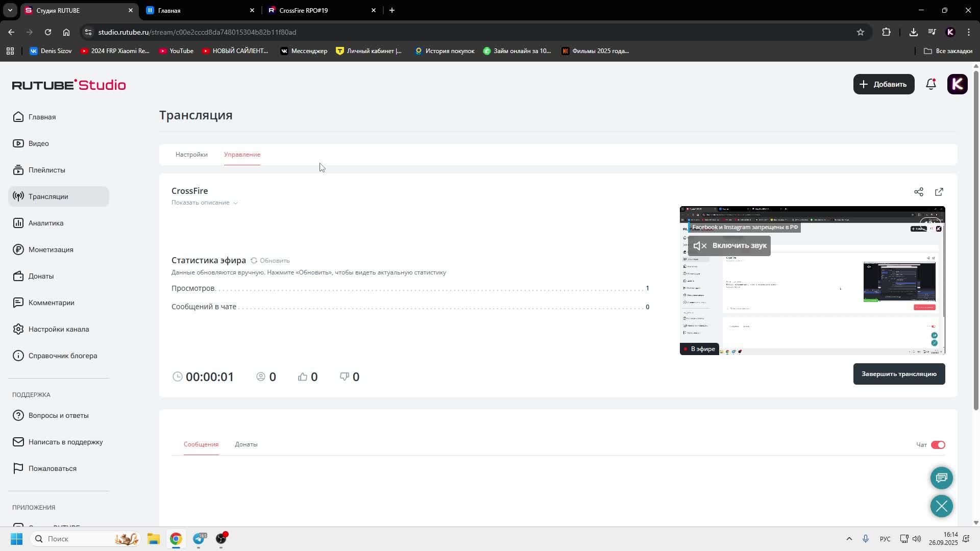The image size is (980, 551).
Task: Open stream in new window icon
Action: pyautogui.click(x=939, y=192)
